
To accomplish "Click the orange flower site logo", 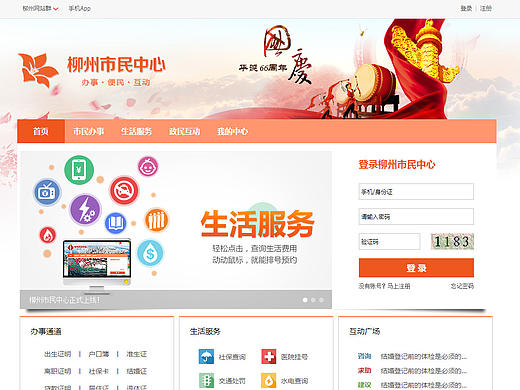I will pos(38,70).
